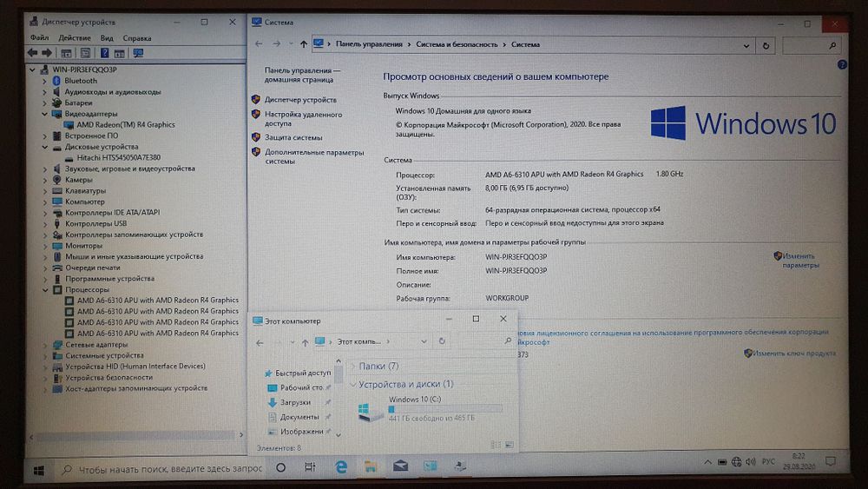
Task: Open Task View on taskbar
Action: point(310,467)
